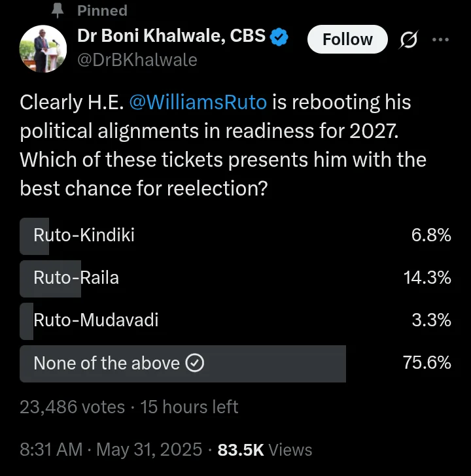
Task: Open the three-dot more options menu
Action: pos(440,39)
